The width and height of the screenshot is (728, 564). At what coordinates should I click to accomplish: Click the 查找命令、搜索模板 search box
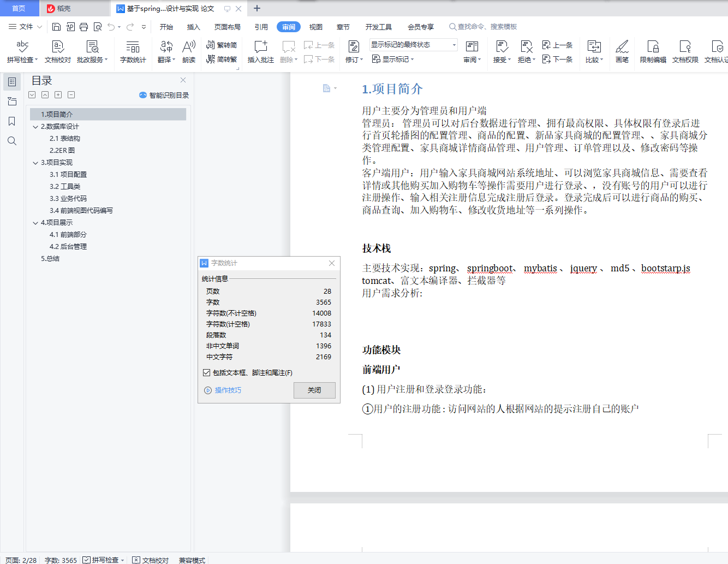coord(483,27)
